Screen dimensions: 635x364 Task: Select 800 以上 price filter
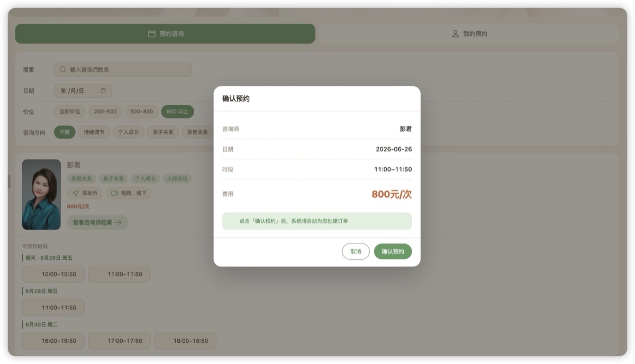coord(178,112)
